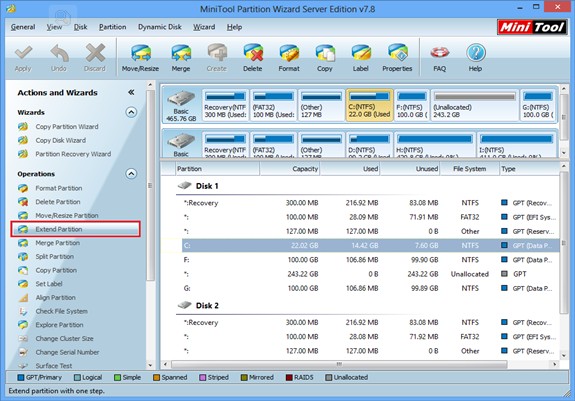This screenshot has height=401, width=575.
Task: Select the G: row in partition list
Action: [x=370, y=288]
